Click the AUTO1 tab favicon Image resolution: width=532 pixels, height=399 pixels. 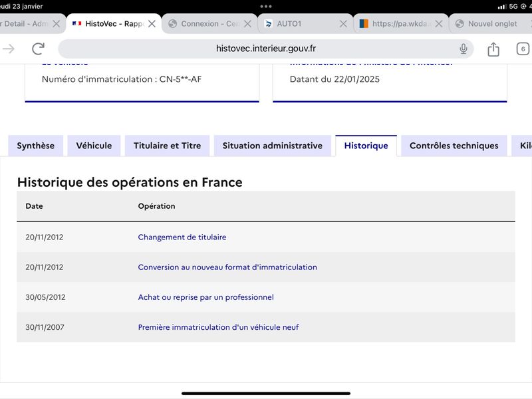point(269,24)
